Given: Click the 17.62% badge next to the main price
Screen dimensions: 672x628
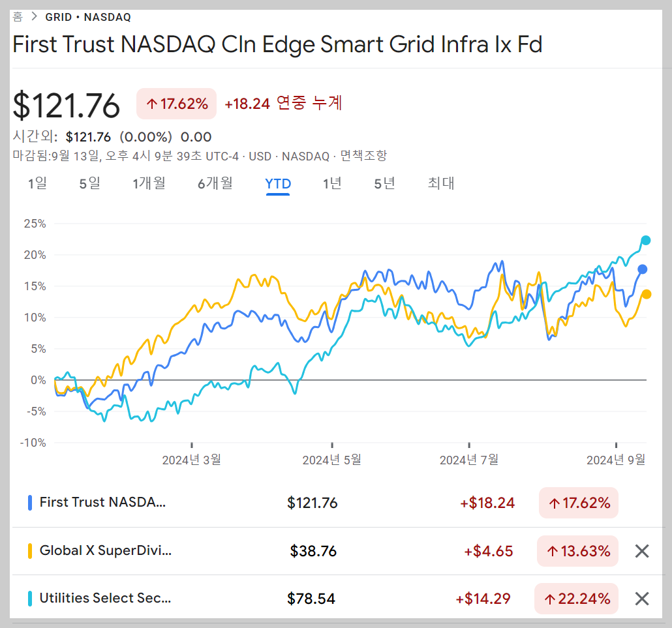Looking at the screenshot, I should click(x=177, y=104).
